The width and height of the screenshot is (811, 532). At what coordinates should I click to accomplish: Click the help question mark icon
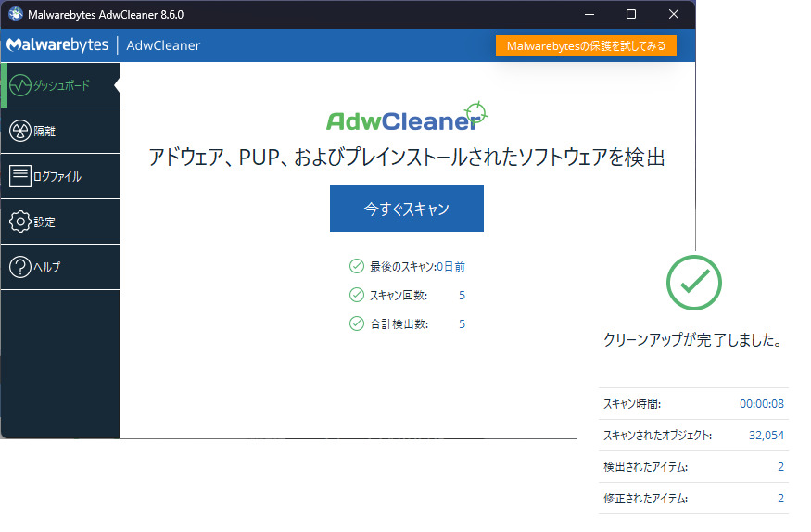pyautogui.click(x=20, y=267)
